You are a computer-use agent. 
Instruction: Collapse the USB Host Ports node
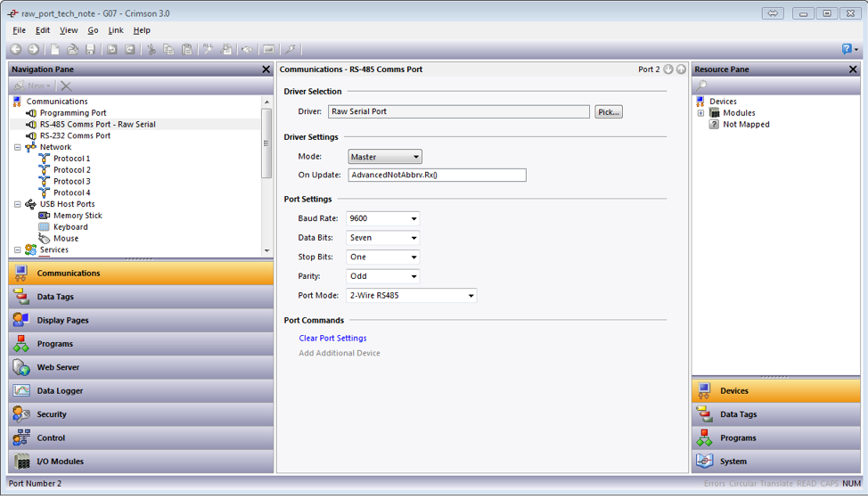pos(18,204)
